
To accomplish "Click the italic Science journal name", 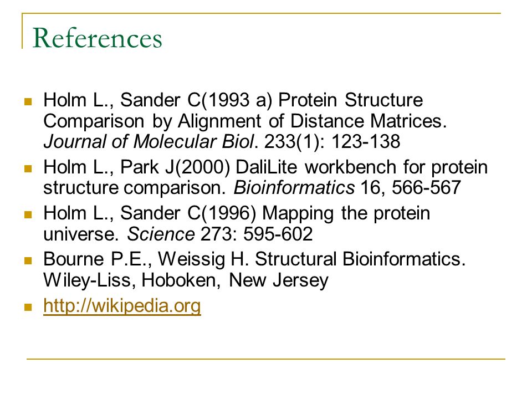I will [x=161, y=234].
